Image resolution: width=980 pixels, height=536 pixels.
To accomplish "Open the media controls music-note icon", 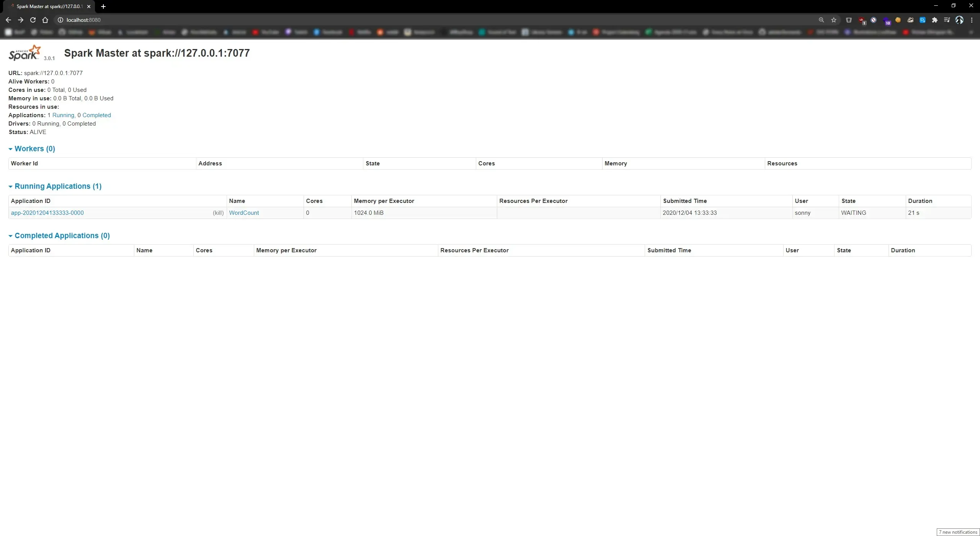I will (x=947, y=20).
